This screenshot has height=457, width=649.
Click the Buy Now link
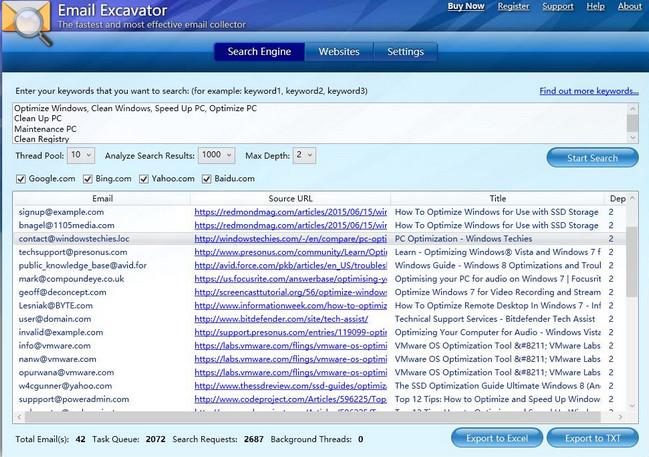(466, 6)
